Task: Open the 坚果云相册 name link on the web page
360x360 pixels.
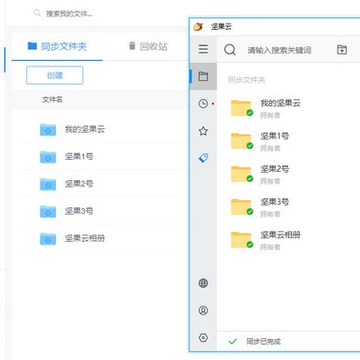Action: tap(85, 238)
